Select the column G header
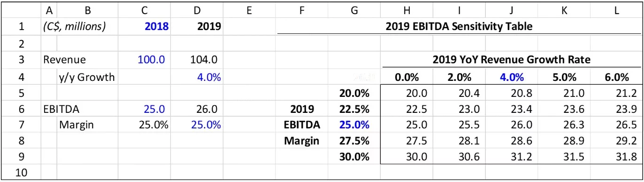This screenshot has height=182, width=644. [x=354, y=9]
